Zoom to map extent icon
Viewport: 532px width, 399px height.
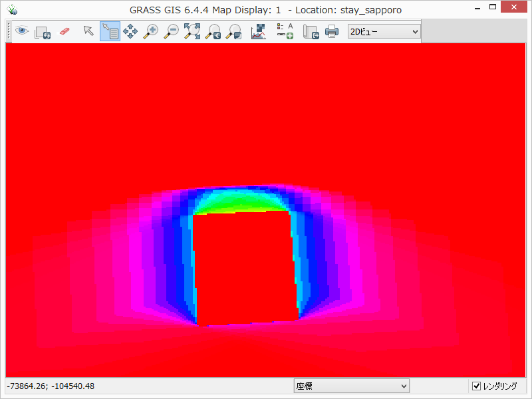pos(192,31)
